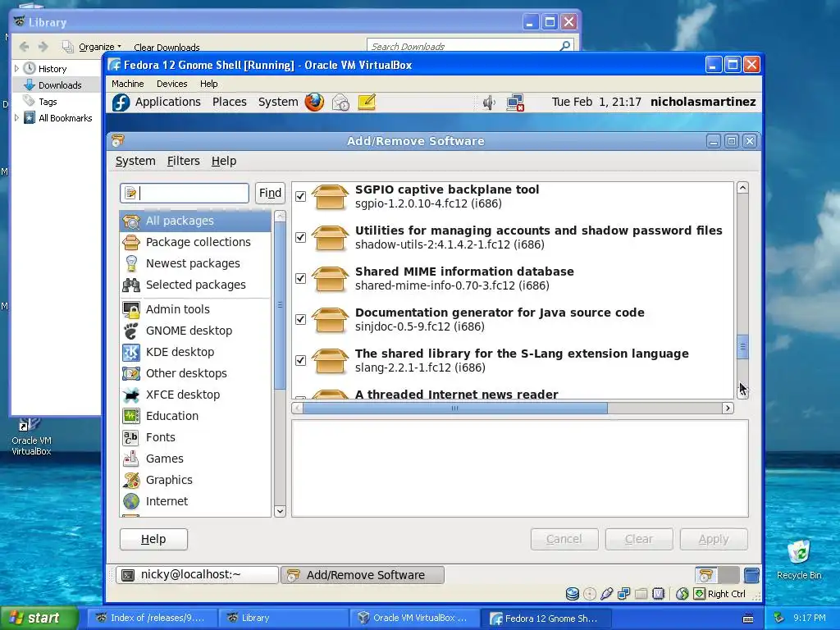Open the mail client icon in GNOME panel
The height and width of the screenshot is (630, 840).
point(340,102)
